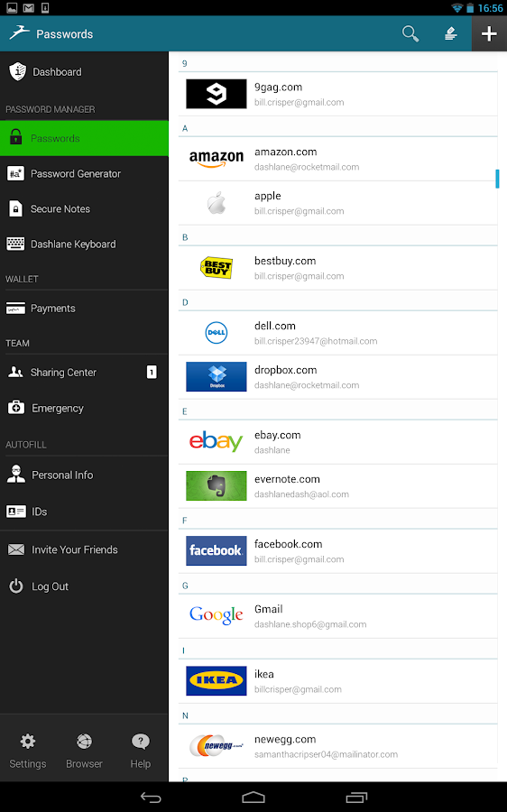Open Settings gear icon
Viewport: 507px width, 812px height.
pyautogui.click(x=27, y=742)
